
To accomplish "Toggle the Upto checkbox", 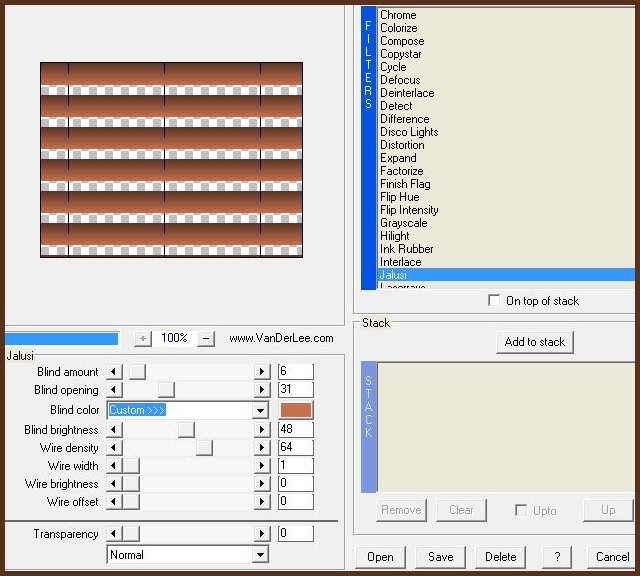I will 521,510.
